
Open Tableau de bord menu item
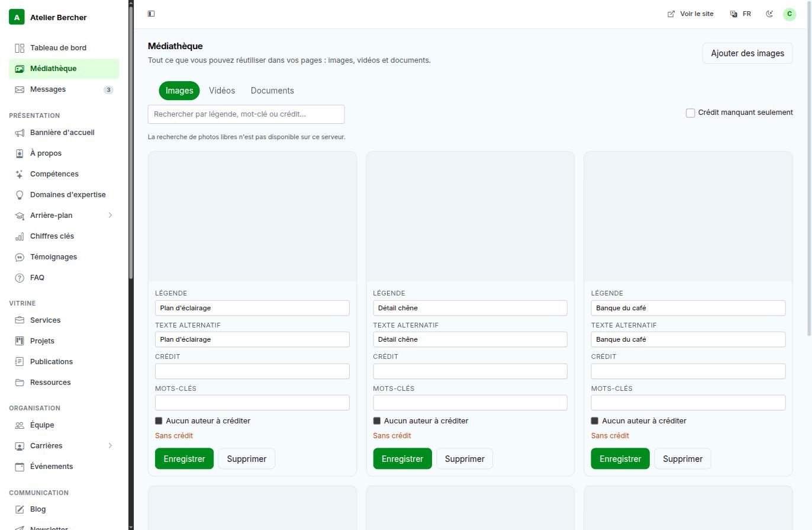(x=64, y=48)
